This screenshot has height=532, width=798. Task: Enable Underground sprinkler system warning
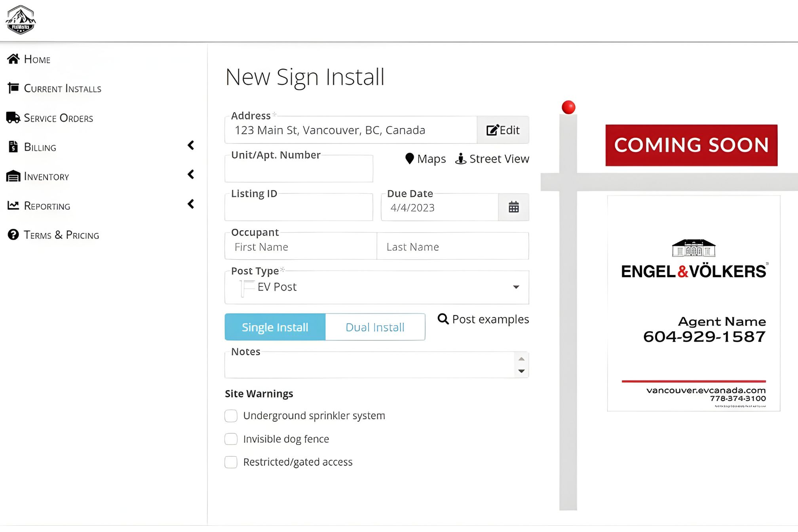pyautogui.click(x=231, y=416)
